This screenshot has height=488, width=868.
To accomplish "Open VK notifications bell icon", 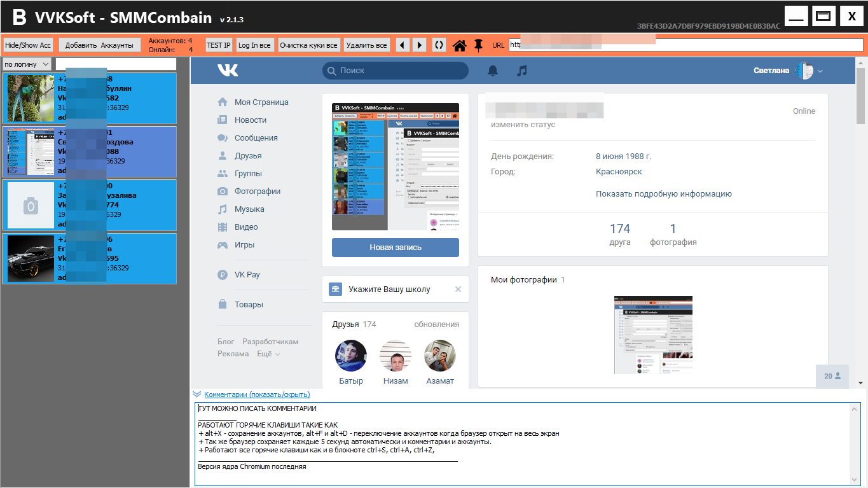I will pos(493,71).
